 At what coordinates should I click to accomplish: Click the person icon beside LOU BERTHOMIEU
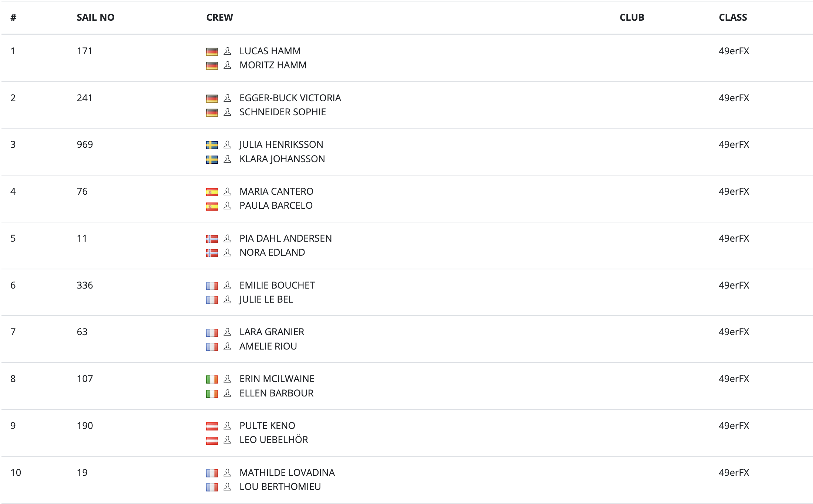pos(227,487)
